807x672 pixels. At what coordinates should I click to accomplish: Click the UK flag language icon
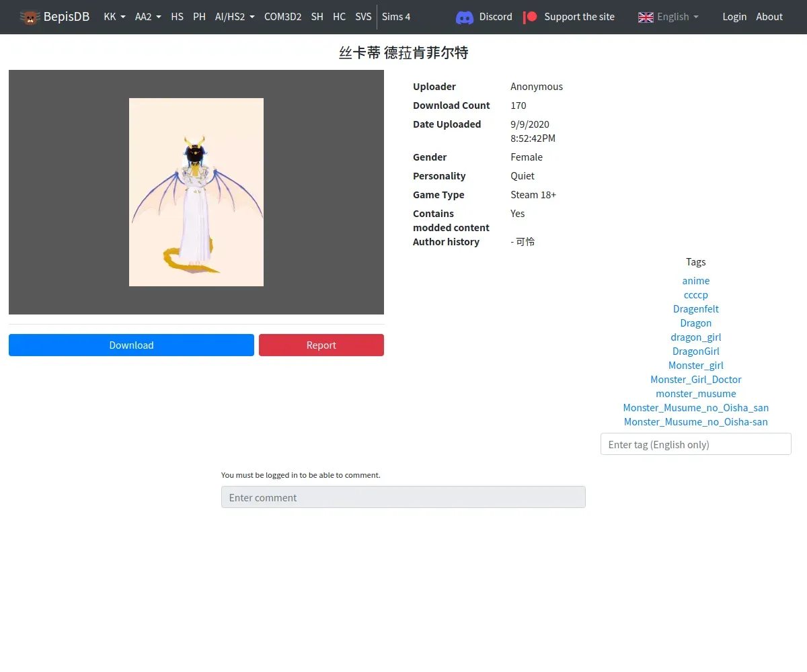646,17
